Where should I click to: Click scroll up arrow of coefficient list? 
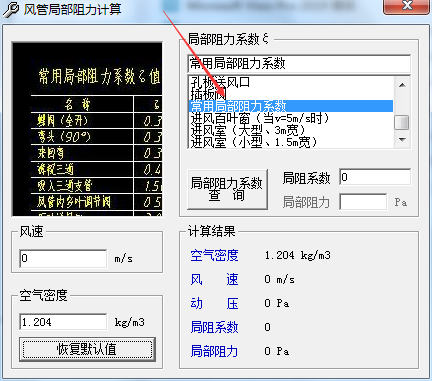(x=402, y=85)
